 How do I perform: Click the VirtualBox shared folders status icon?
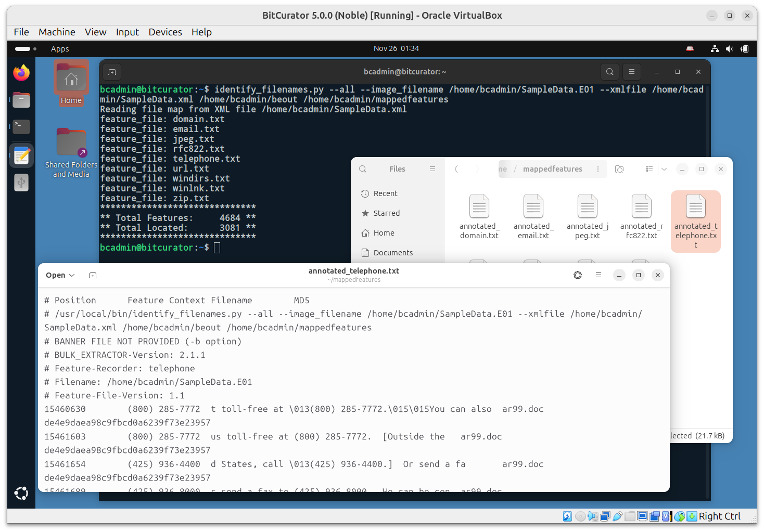[630, 516]
